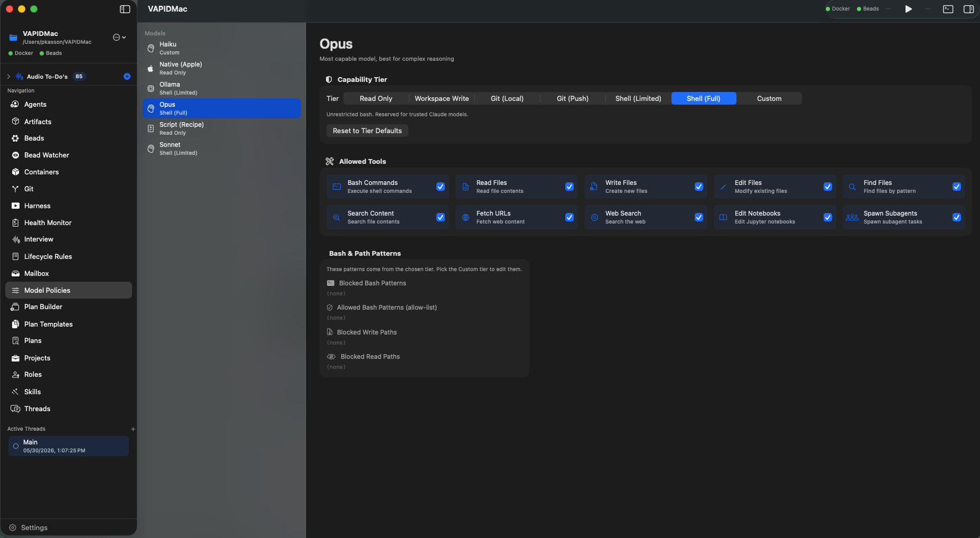This screenshot has height=538, width=980.
Task: Select the Haiku model
Action: click(222, 48)
